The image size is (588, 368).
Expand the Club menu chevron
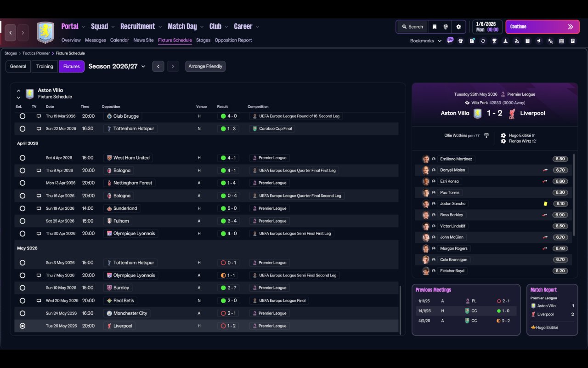coord(226,27)
